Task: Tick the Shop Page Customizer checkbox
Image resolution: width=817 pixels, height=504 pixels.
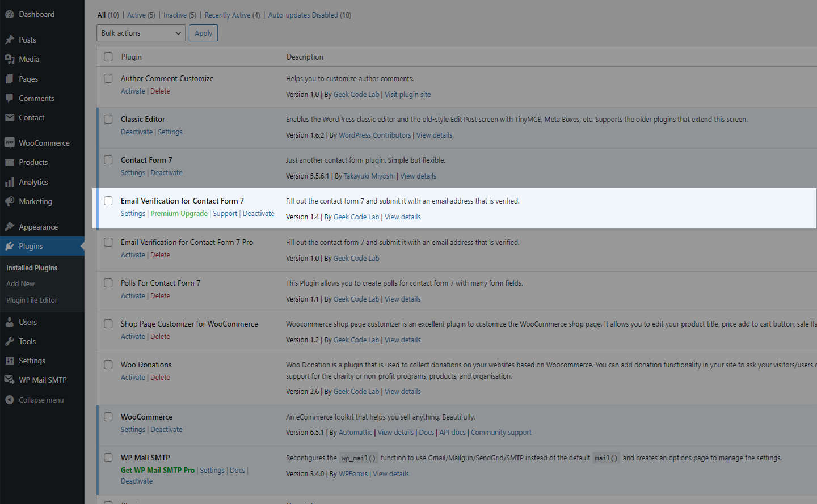Action: click(x=108, y=324)
